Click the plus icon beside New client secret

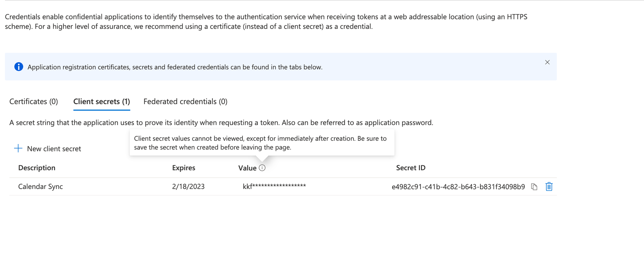pyautogui.click(x=17, y=148)
